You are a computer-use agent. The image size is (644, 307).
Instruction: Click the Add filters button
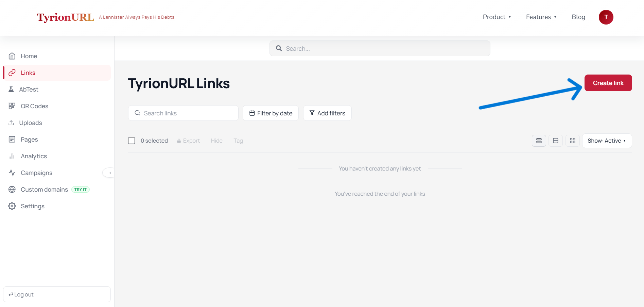click(327, 113)
